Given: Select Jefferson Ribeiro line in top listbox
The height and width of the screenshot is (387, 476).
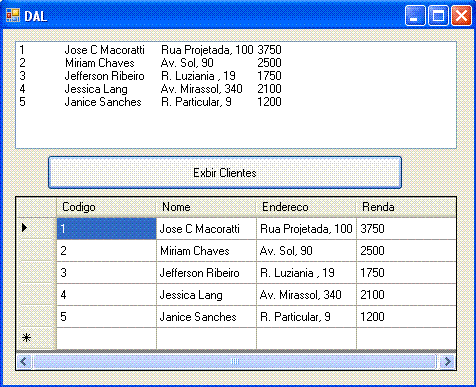Looking at the screenshot, I should (x=236, y=76).
